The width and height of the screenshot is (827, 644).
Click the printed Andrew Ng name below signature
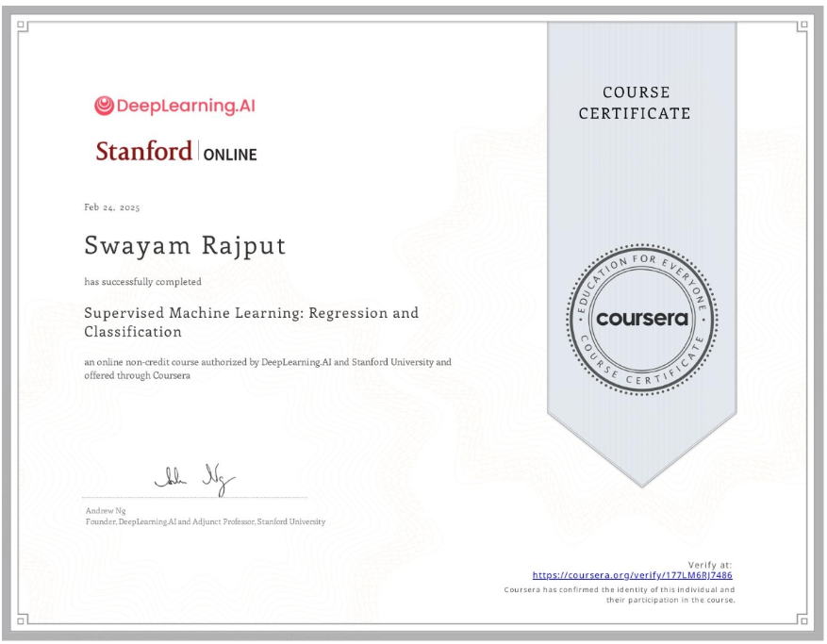point(99,511)
